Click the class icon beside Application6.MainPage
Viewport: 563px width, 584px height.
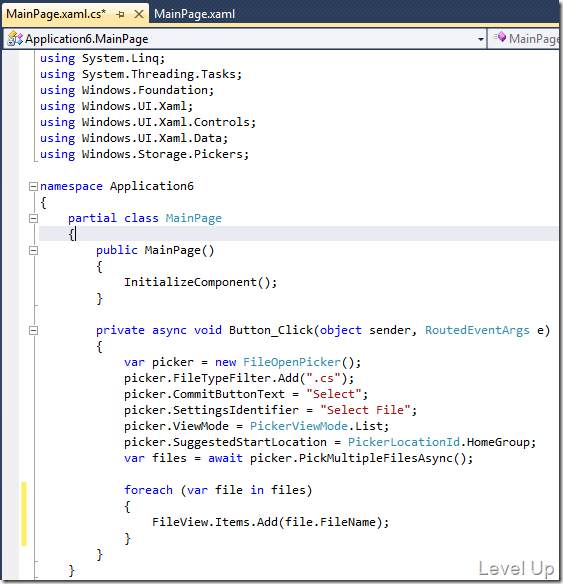click(15, 38)
